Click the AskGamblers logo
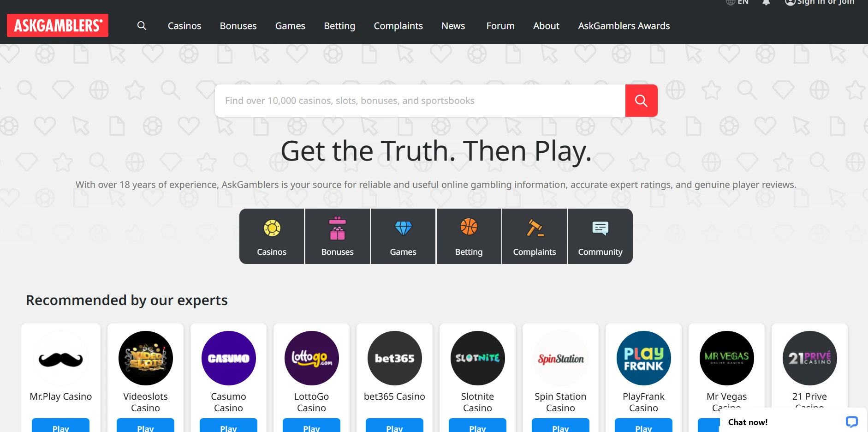The height and width of the screenshot is (432, 868). [x=58, y=25]
